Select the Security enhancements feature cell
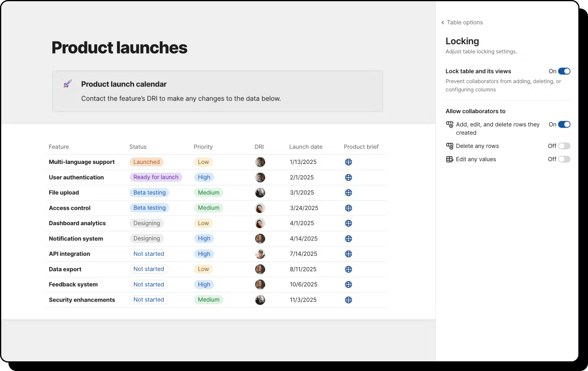The width and height of the screenshot is (588, 371). 82,300
